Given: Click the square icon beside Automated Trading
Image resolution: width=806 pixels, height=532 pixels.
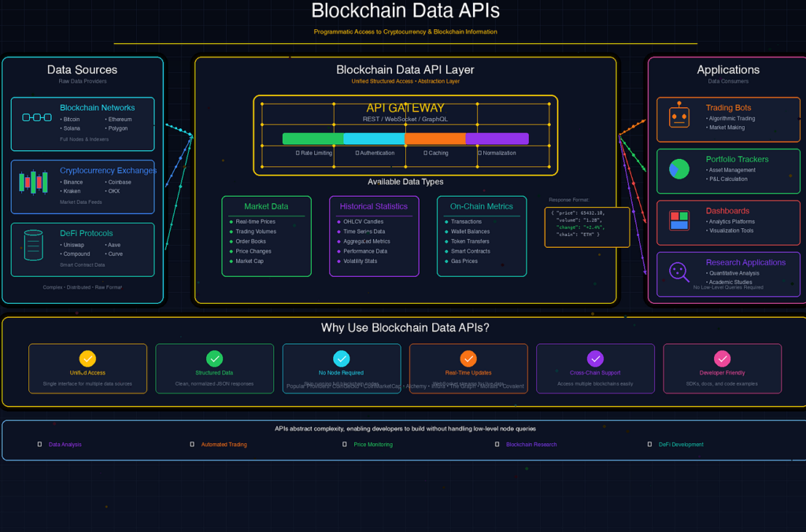Looking at the screenshot, I should point(192,444).
